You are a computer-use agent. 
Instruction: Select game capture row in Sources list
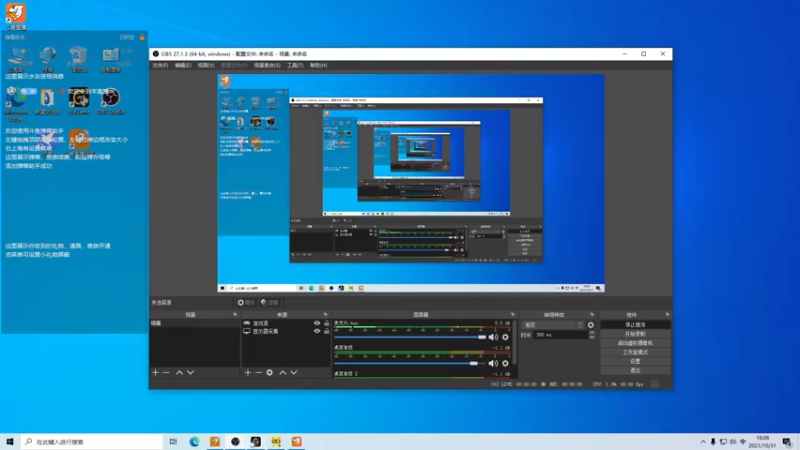[286, 323]
